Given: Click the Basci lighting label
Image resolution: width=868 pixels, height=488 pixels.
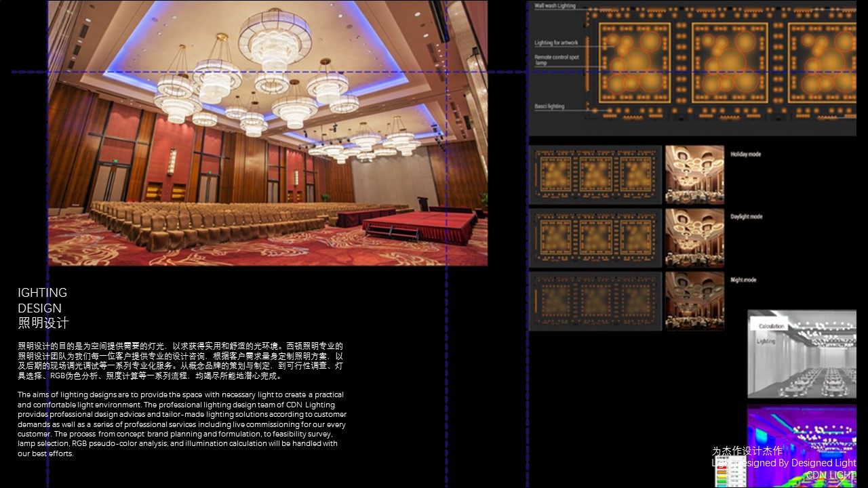Looking at the screenshot, I should pos(549,106).
